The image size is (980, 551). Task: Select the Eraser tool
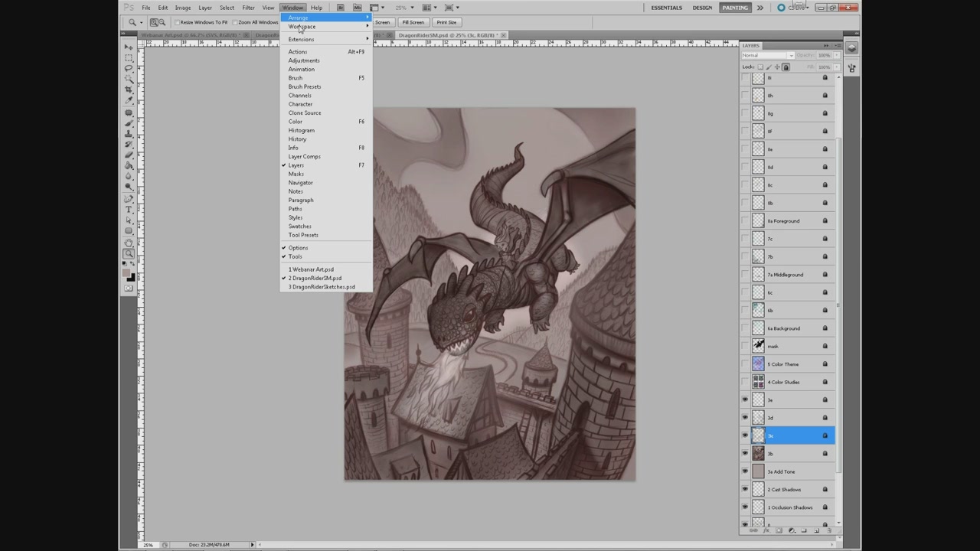[x=129, y=155]
